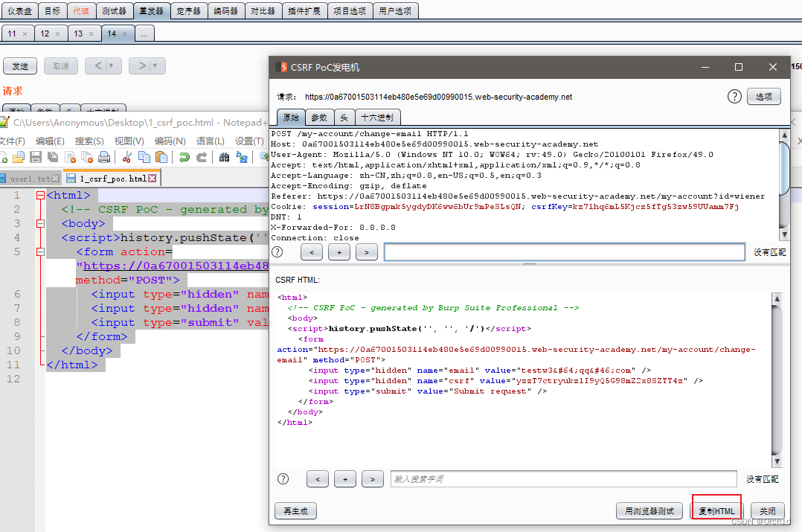802x532 pixels.
Task: Click the 关闭 button in the dialog
Action: click(x=767, y=511)
